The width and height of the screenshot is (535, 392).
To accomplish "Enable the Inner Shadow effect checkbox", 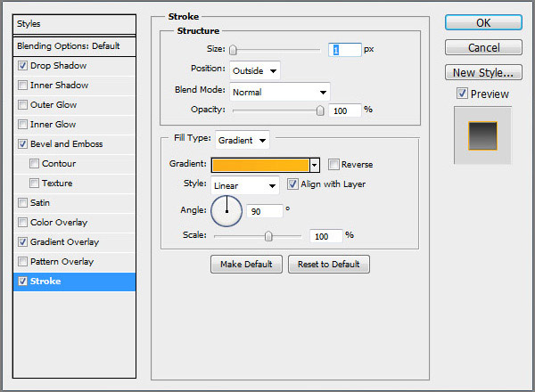I will click(x=22, y=86).
